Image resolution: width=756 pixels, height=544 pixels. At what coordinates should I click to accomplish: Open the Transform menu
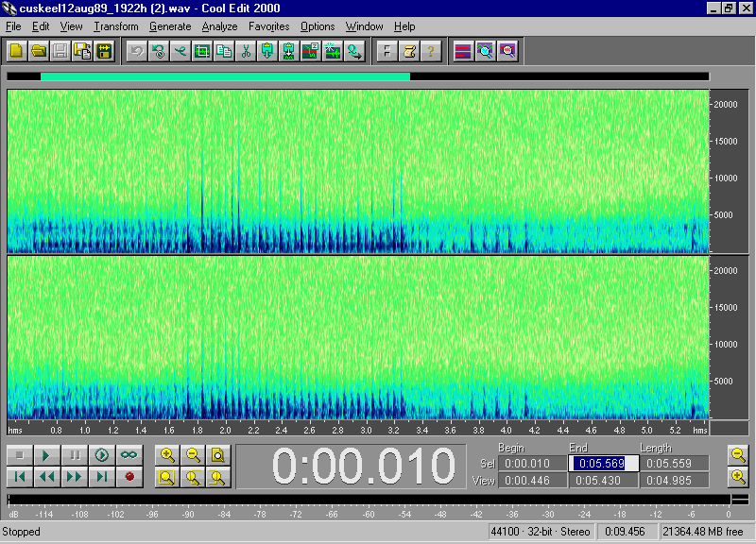(x=115, y=26)
